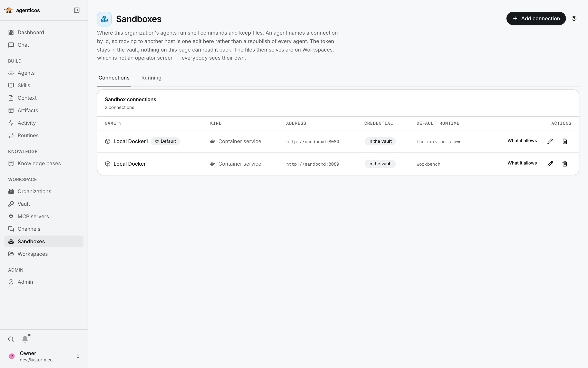This screenshot has width=588, height=368.
Task: Open the Vault page
Action: pyautogui.click(x=44, y=204)
